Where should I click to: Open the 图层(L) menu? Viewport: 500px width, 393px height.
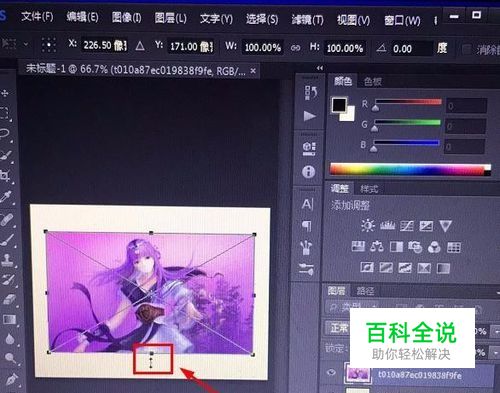(x=170, y=18)
